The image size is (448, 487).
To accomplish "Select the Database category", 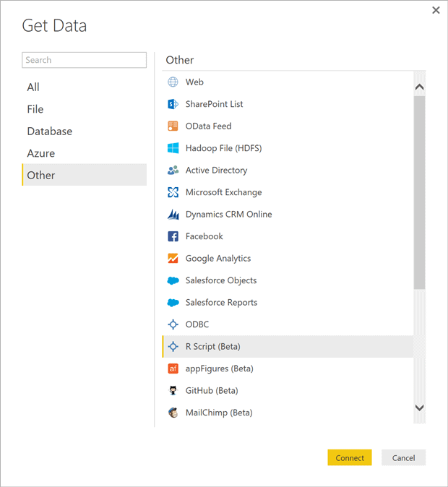I will [85, 131].
